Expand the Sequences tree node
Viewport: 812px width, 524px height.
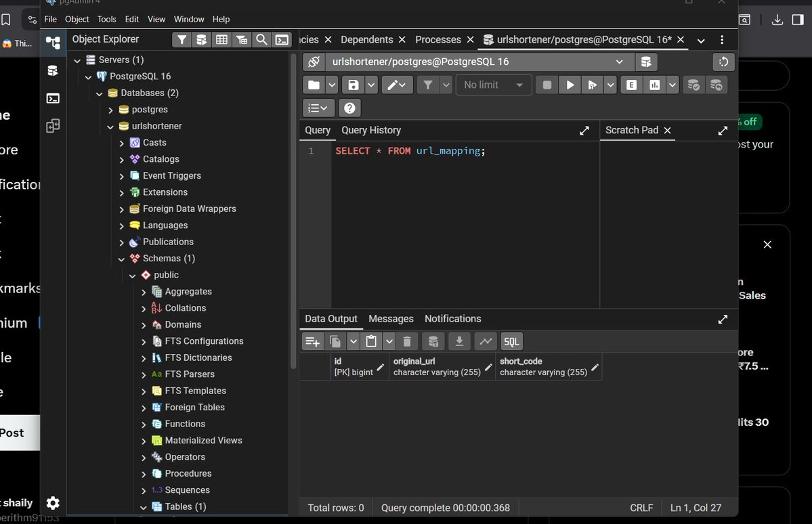point(144,491)
